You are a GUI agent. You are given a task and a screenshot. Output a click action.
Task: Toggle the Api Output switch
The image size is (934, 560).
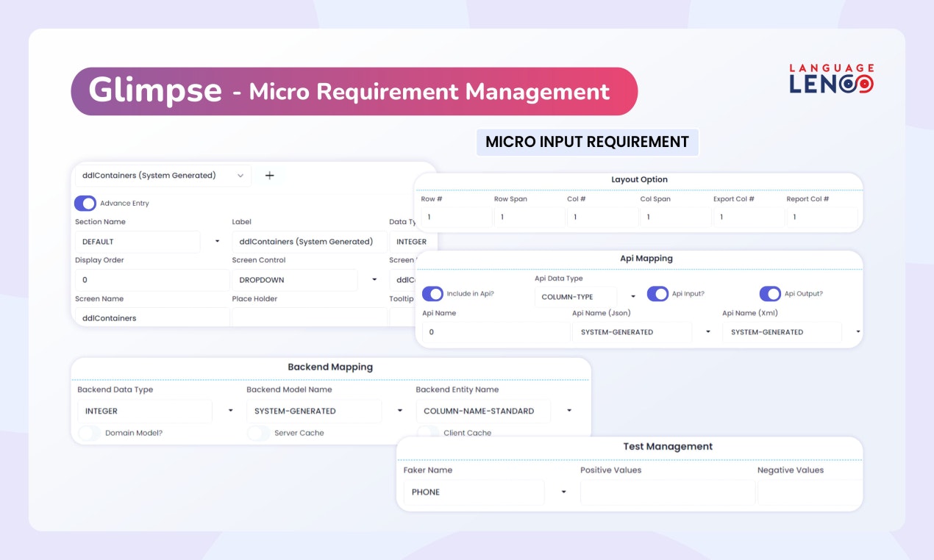(x=770, y=294)
